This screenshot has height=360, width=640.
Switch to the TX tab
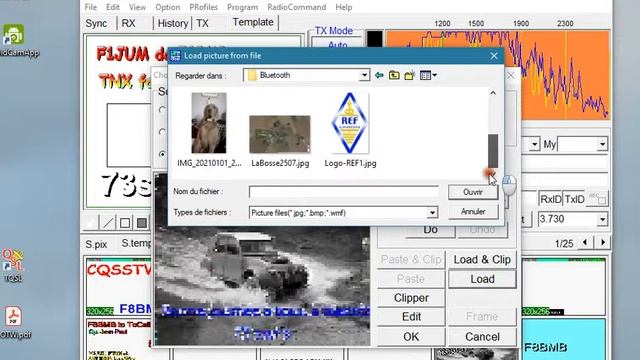click(x=202, y=23)
